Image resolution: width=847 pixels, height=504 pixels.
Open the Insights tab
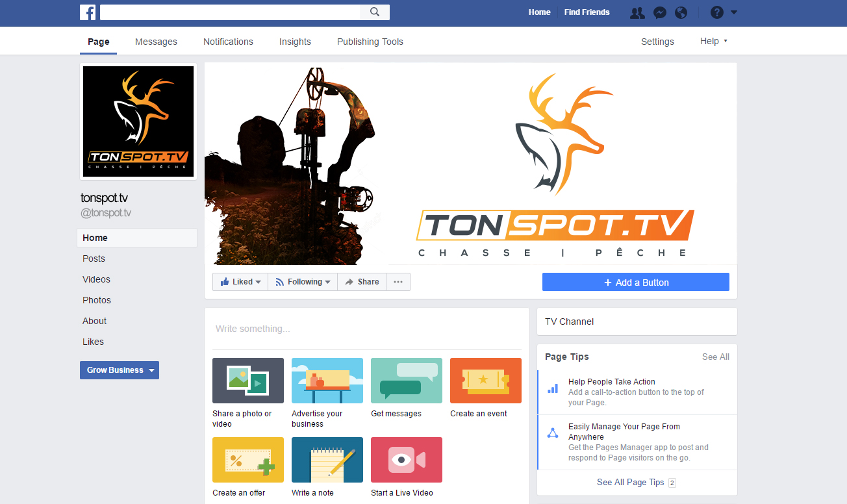(295, 42)
